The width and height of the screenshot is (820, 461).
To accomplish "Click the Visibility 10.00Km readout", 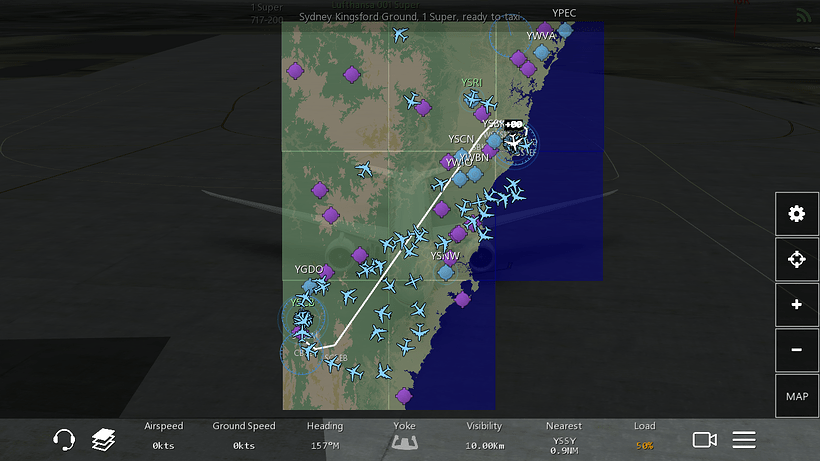I will 484,436.
